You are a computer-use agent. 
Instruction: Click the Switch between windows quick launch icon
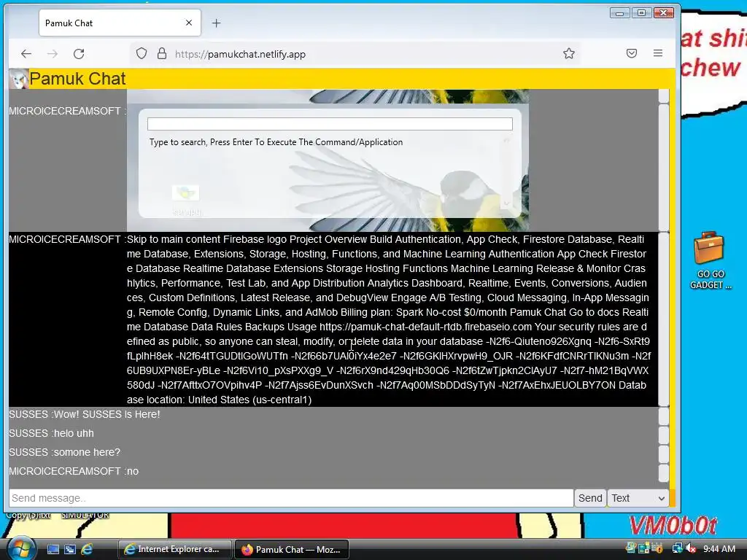click(70, 549)
